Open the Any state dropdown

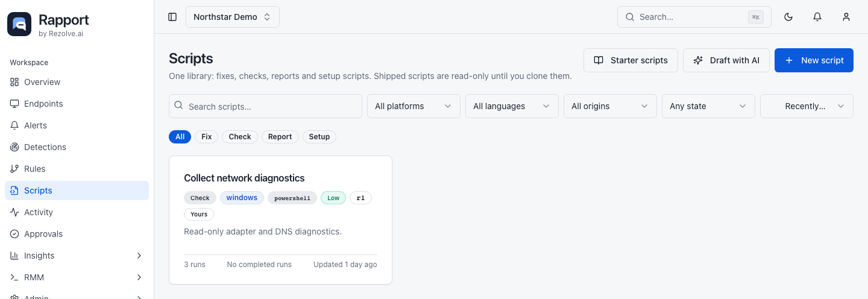pos(708,106)
